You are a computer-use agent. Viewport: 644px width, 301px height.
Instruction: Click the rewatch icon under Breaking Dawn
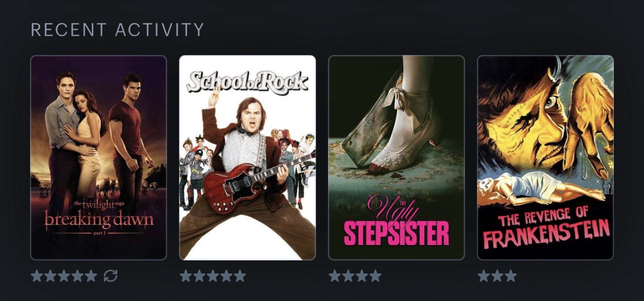[110, 275]
